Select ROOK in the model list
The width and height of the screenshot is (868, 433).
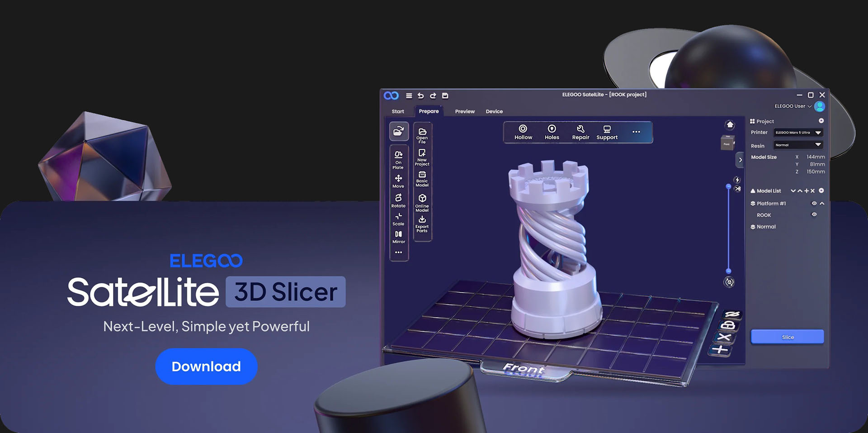point(764,215)
